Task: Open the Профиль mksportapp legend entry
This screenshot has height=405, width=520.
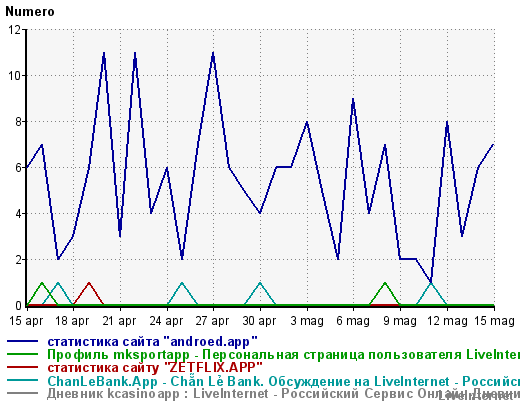Action: (284, 355)
